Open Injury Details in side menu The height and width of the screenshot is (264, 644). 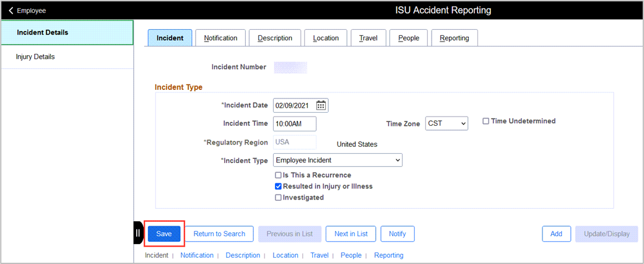(x=67, y=57)
